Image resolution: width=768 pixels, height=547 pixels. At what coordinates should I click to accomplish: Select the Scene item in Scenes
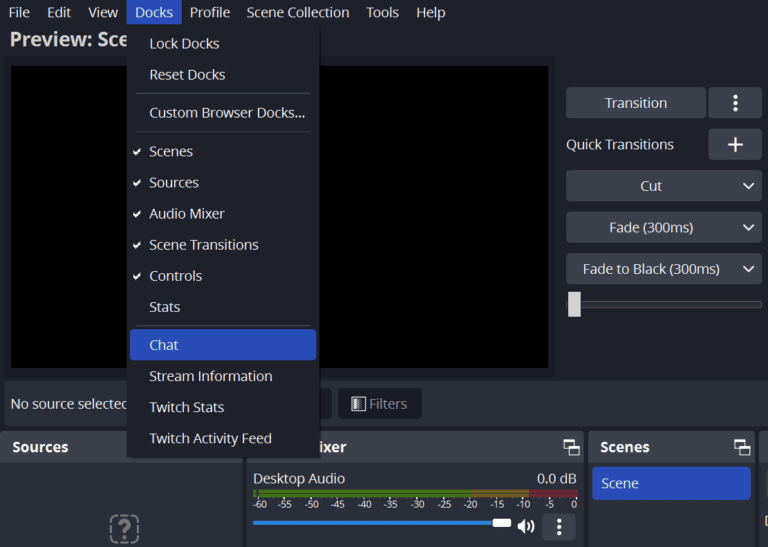tap(671, 483)
